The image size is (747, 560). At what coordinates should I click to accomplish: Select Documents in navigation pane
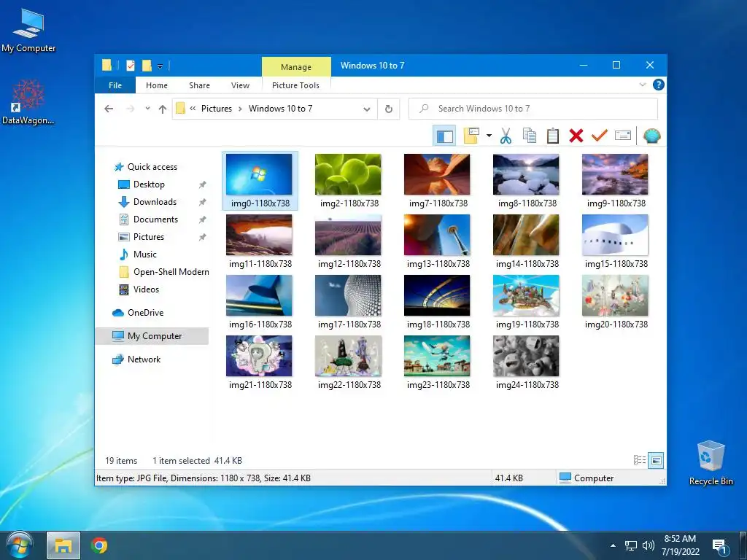coord(155,219)
